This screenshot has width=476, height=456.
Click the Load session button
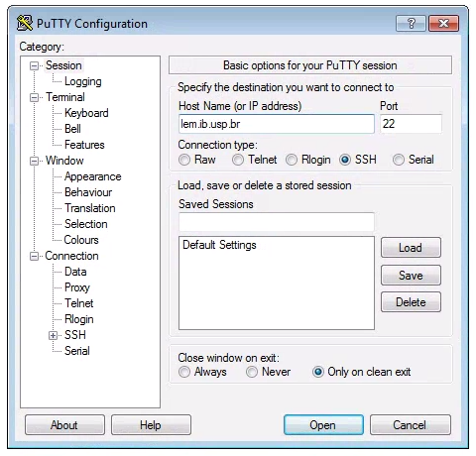(411, 248)
